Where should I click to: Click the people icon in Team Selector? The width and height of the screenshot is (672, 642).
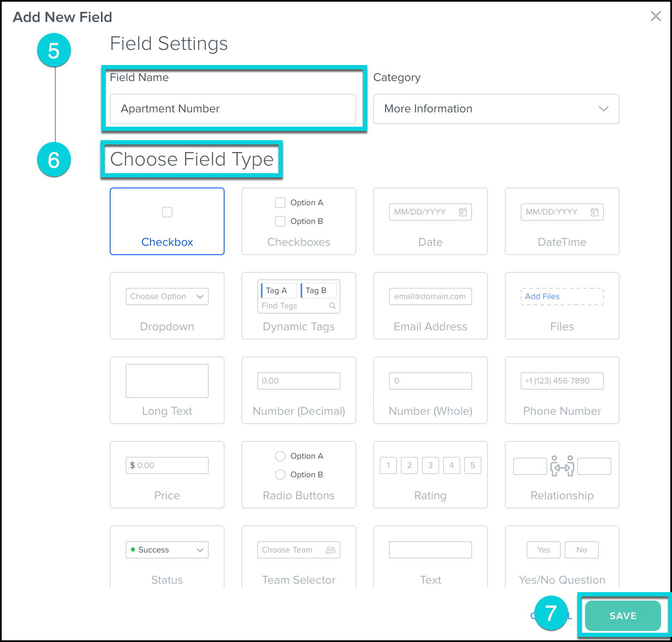[331, 550]
